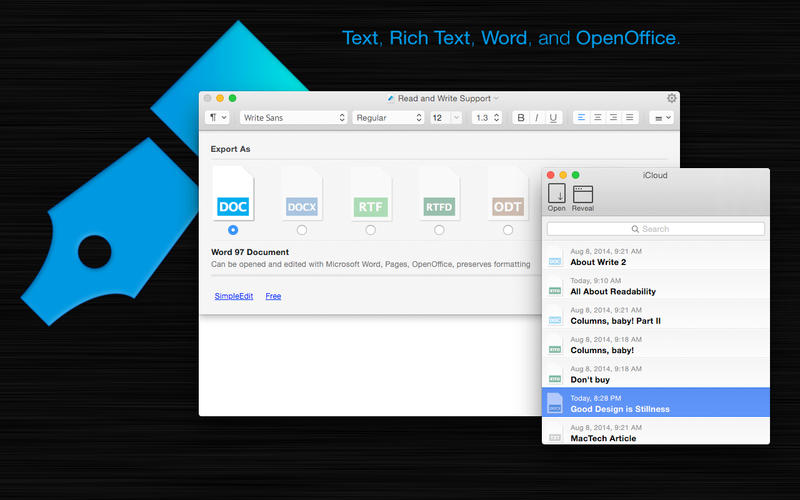Image resolution: width=800 pixels, height=500 pixels.
Task: Select the About Write 2 document
Action: (656, 257)
